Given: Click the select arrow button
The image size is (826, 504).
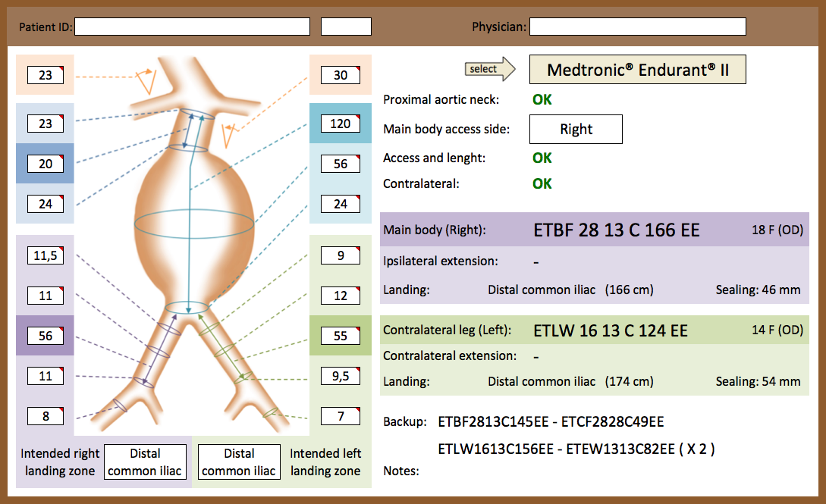Looking at the screenshot, I should click(490, 69).
